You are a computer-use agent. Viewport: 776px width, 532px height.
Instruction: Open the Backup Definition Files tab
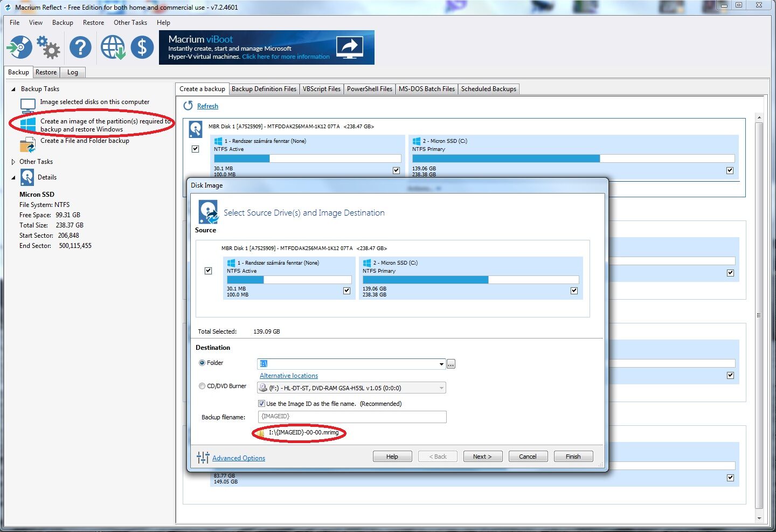(264, 89)
